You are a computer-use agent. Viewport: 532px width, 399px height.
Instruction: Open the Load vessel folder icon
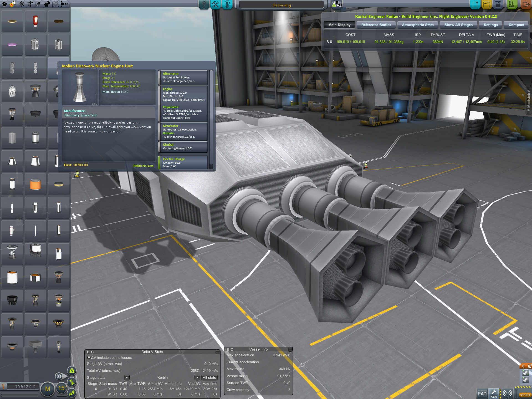pyautogui.click(x=487, y=4)
